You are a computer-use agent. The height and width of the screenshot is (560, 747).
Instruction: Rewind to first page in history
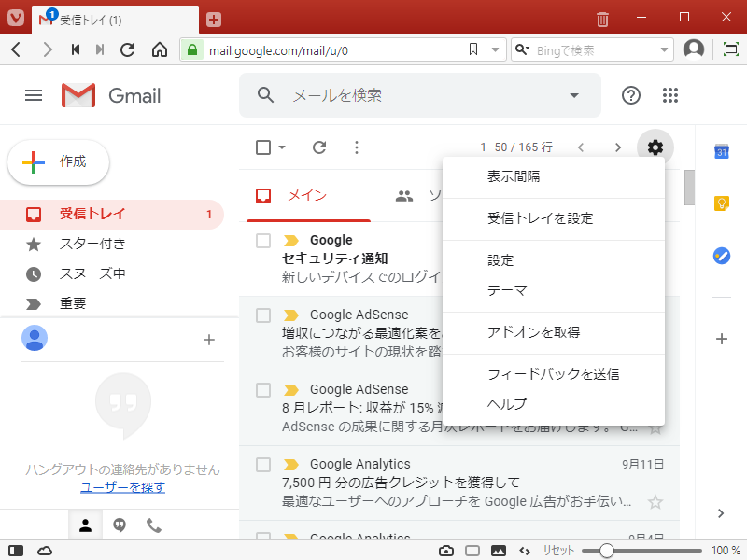[x=76, y=49]
